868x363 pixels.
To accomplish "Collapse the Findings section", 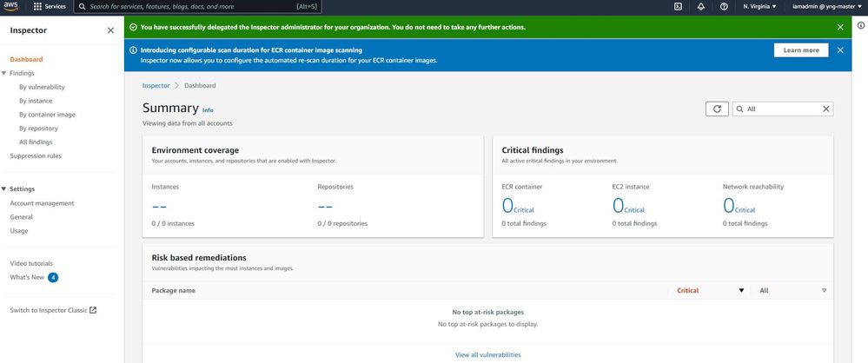I will click(3, 73).
